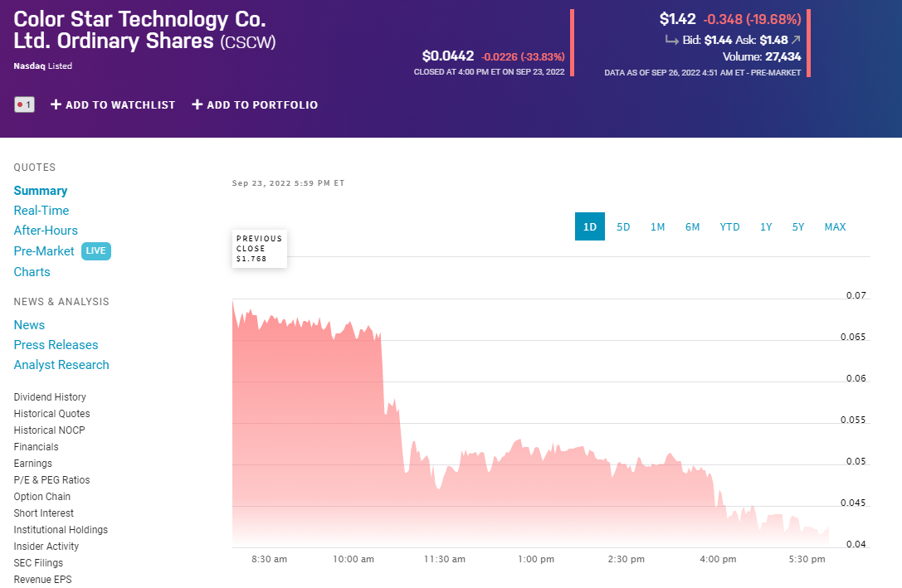Click the plus icon beside ADD TO PORTFOLIO
This screenshot has height=588, width=902.
pos(197,104)
